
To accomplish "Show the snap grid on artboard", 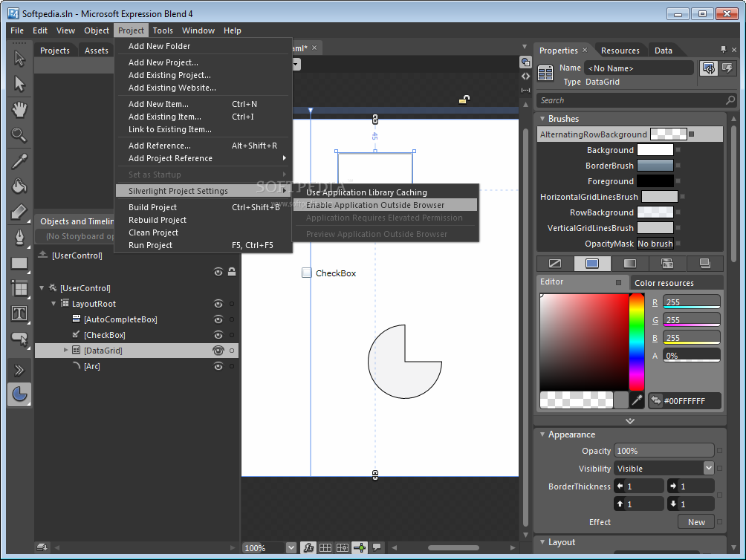I will (x=325, y=547).
